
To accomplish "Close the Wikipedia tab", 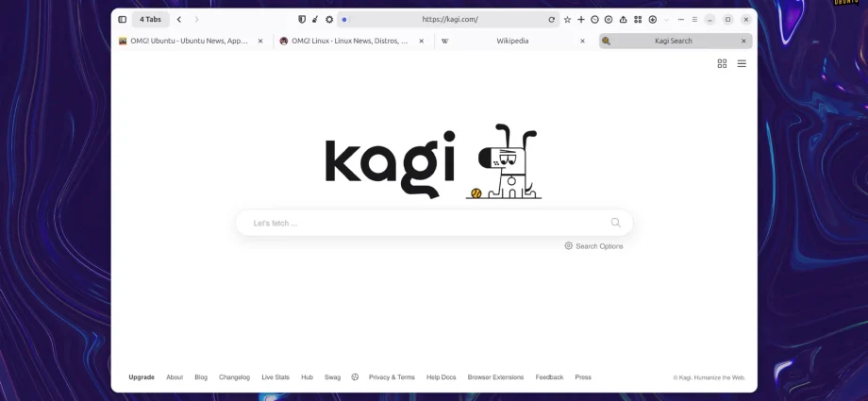I will click(582, 41).
